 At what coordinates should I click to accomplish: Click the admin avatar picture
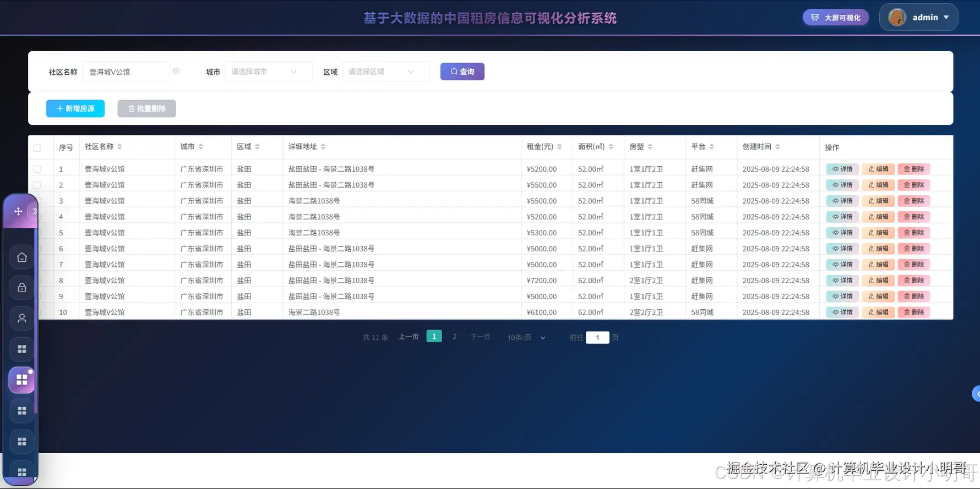click(x=897, y=18)
